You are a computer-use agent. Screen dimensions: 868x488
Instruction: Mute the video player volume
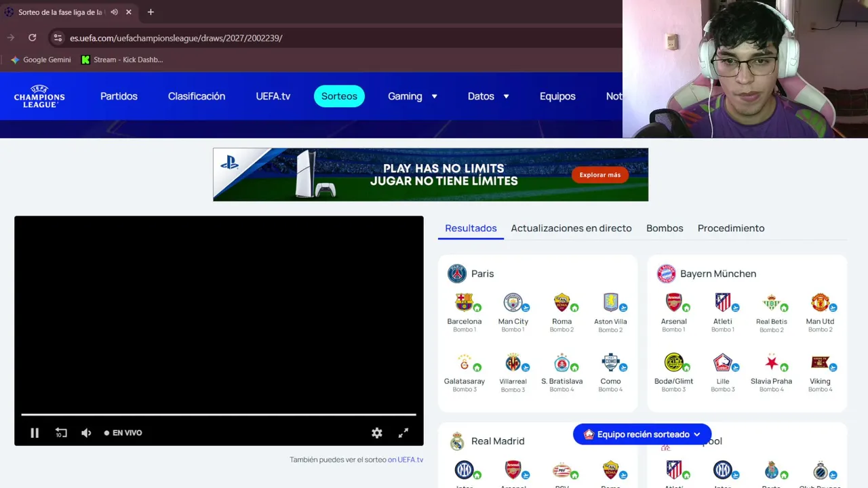pos(86,433)
